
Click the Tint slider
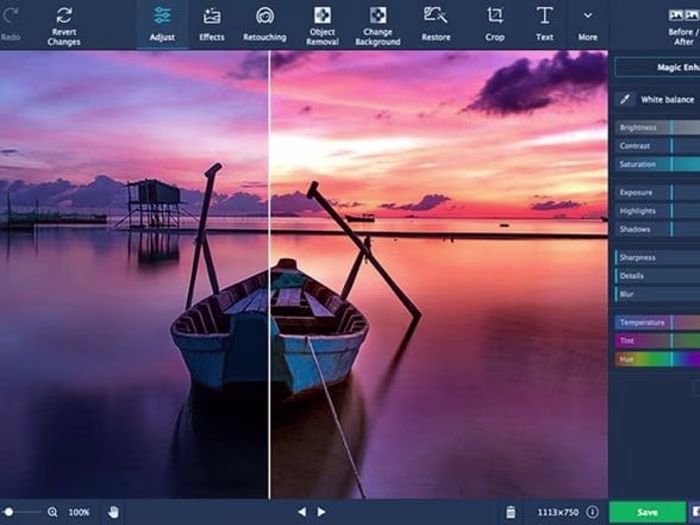click(657, 341)
